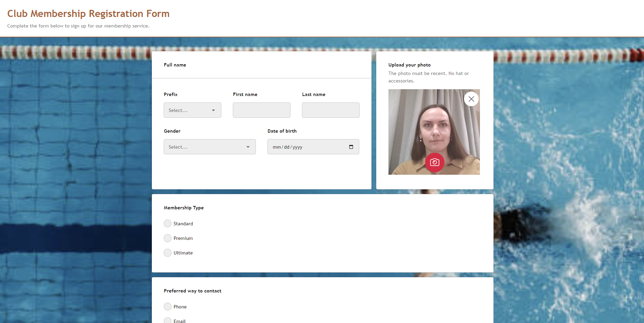
Task: Click the Prefix dropdown arrow icon
Action: click(214, 110)
